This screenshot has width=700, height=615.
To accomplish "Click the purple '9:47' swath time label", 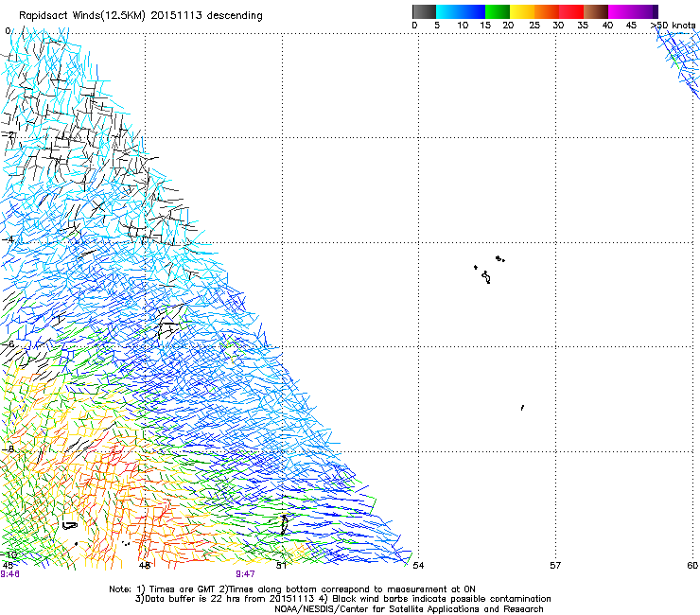I will pyautogui.click(x=246, y=574).
